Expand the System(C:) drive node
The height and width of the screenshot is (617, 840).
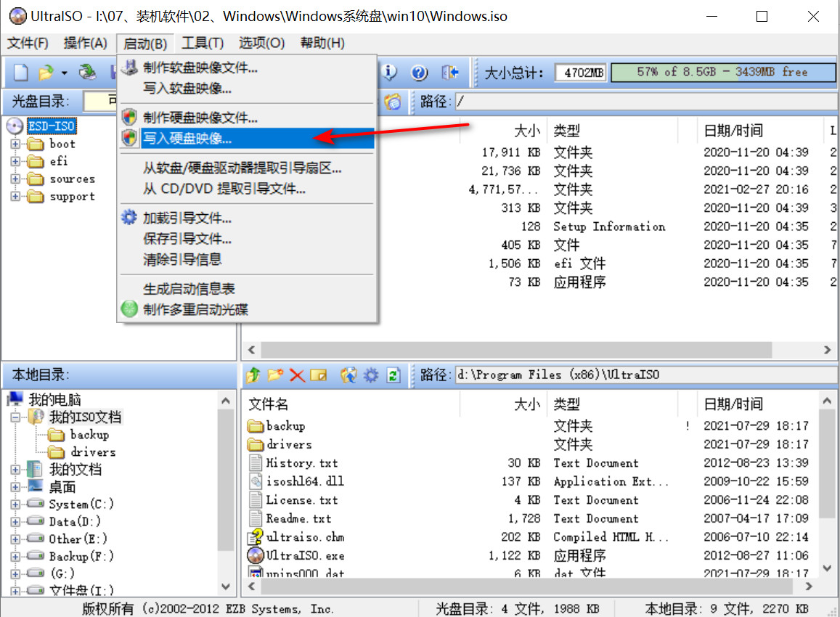(x=16, y=504)
